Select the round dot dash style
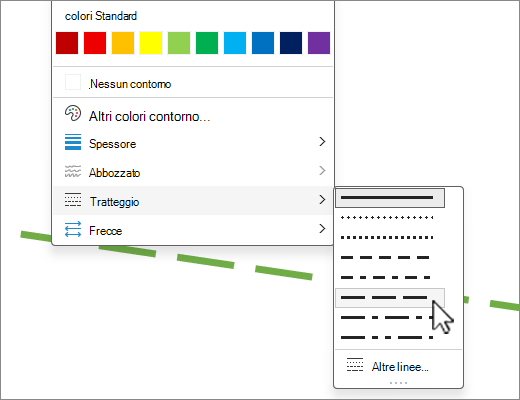The width and height of the screenshot is (520, 400). (x=390, y=218)
